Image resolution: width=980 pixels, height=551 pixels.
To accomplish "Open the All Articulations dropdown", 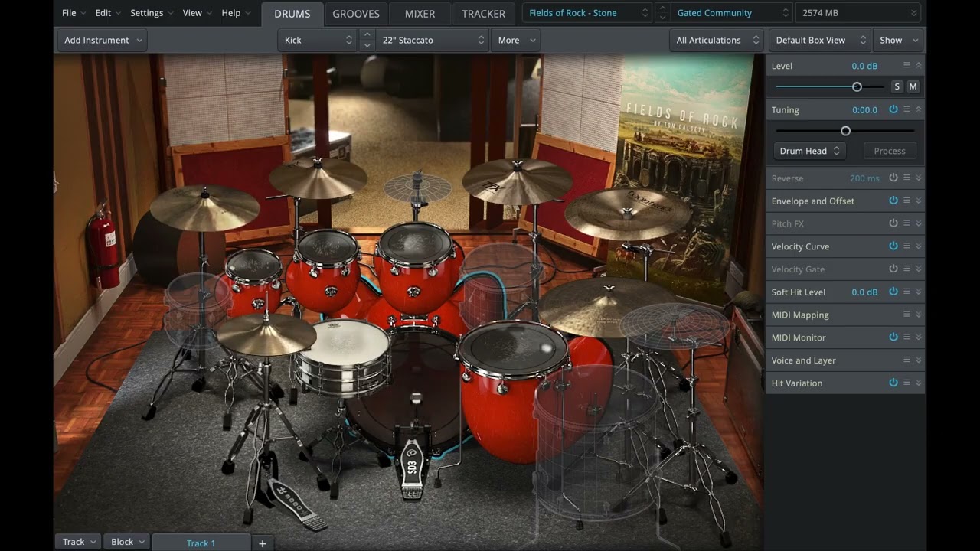I will [716, 40].
